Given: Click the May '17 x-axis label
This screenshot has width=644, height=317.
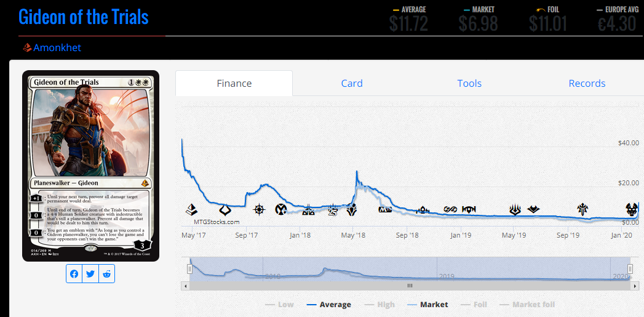Looking at the screenshot, I should [194, 235].
